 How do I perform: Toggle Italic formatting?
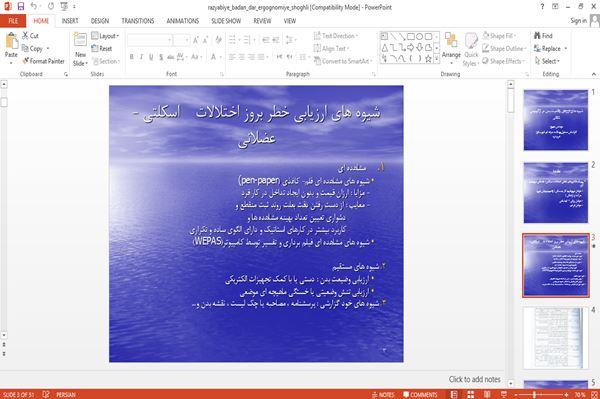coord(141,57)
